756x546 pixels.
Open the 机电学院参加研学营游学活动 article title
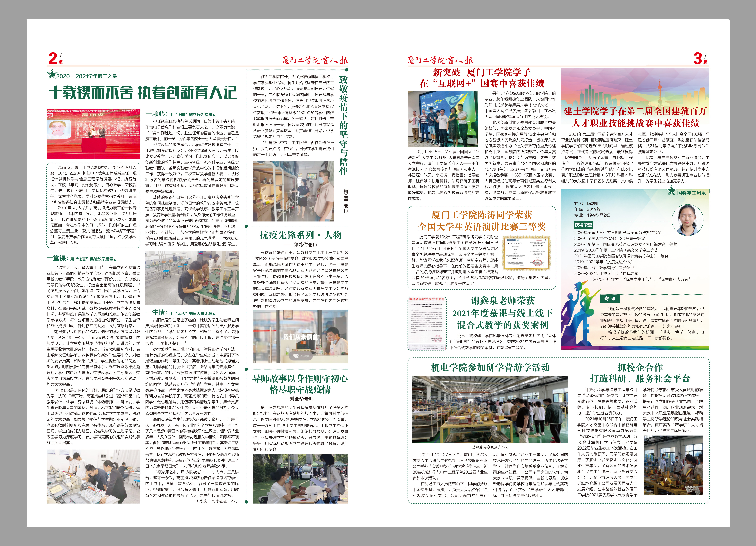[x=490, y=367]
